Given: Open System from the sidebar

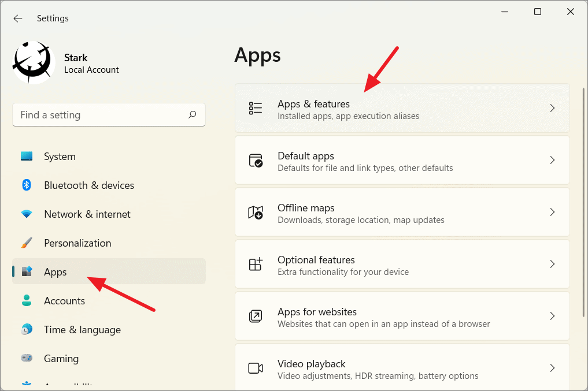Looking at the screenshot, I should [60, 157].
